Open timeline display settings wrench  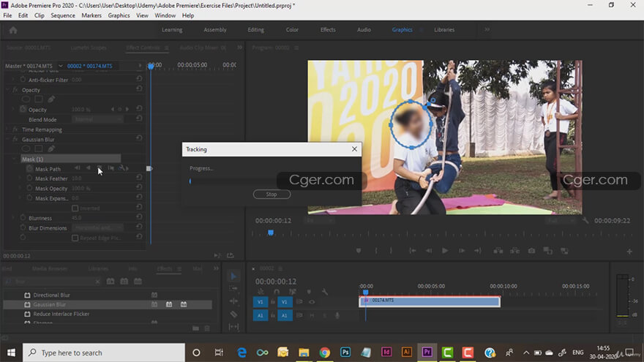(x=325, y=292)
